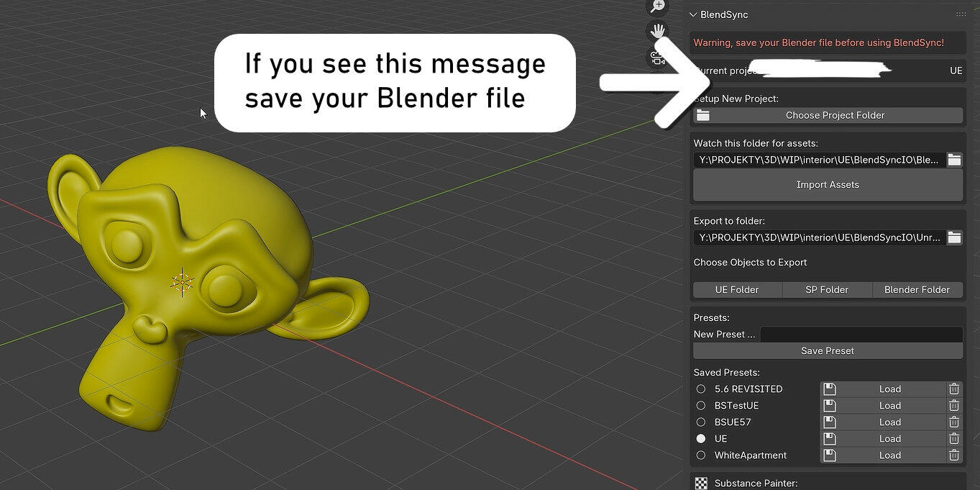Click the New Preset name input field
This screenshot has height=490, width=980.
click(861, 335)
